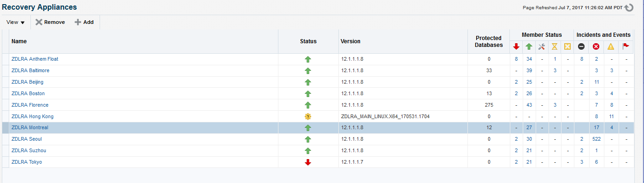
Task: Click up status arrow for ZDLRA Suzhou
Action: pyautogui.click(x=308, y=151)
